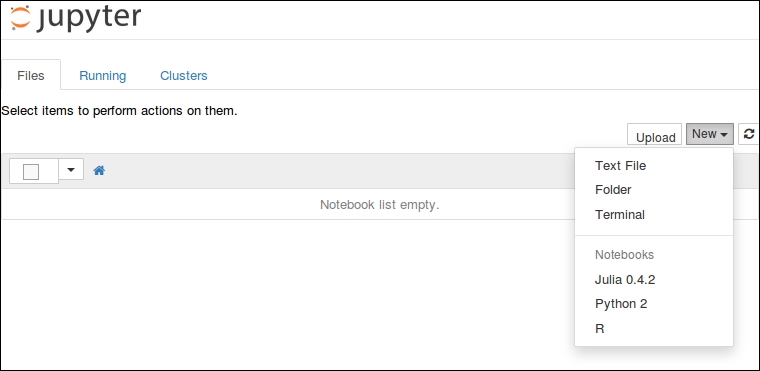Click the home directory icon
Viewport: 760px width, 371px height.
[99, 170]
